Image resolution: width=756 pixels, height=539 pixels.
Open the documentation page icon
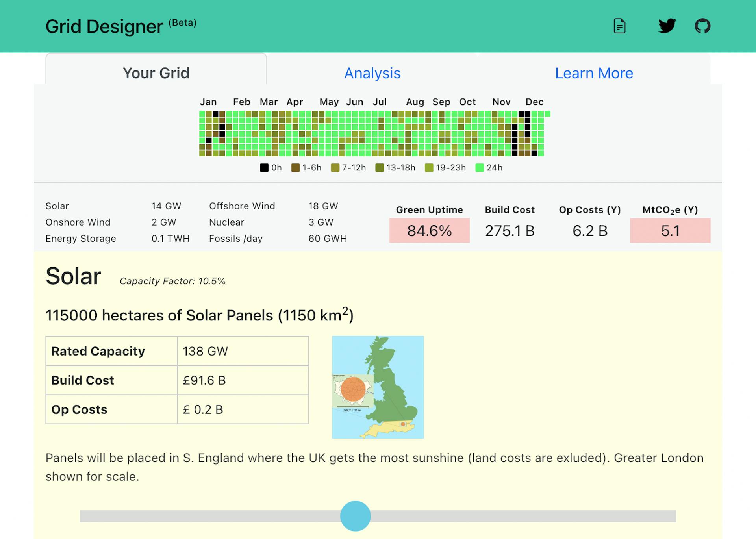pyautogui.click(x=619, y=26)
